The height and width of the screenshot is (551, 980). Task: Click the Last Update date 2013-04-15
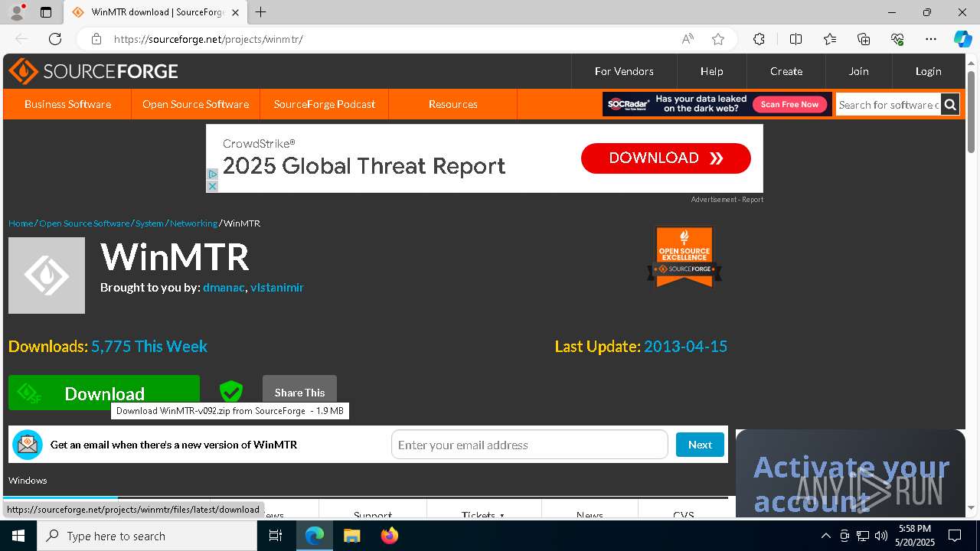[685, 347]
